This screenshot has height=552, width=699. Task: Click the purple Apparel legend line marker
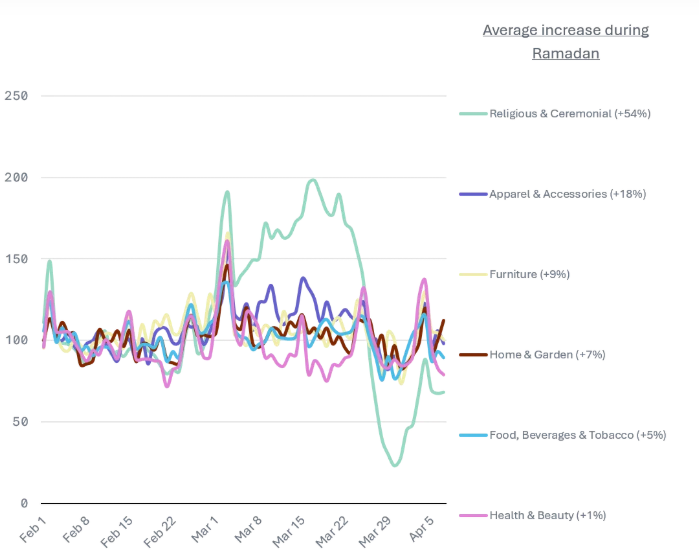coord(473,194)
